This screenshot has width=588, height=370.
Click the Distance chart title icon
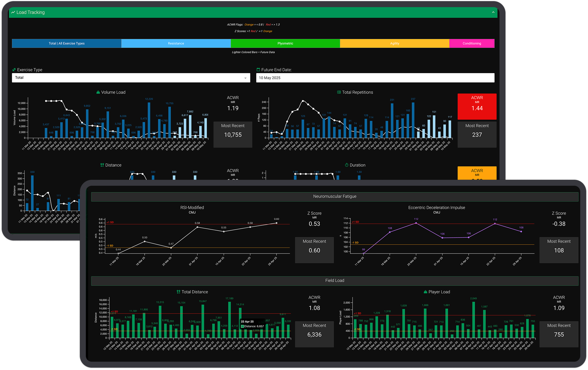(x=102, y=165)
